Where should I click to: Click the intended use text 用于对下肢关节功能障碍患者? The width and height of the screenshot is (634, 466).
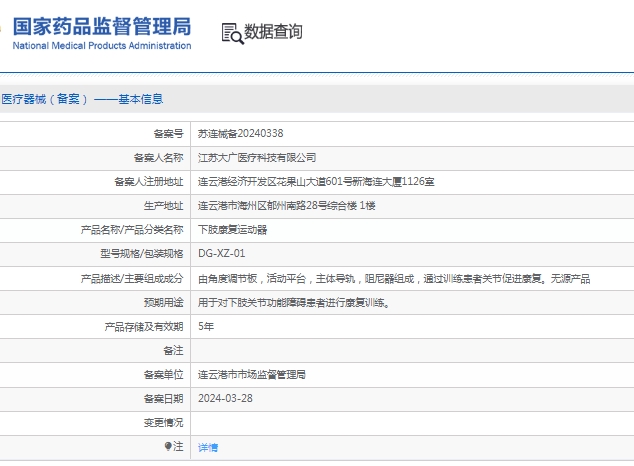tap(294, 302)
